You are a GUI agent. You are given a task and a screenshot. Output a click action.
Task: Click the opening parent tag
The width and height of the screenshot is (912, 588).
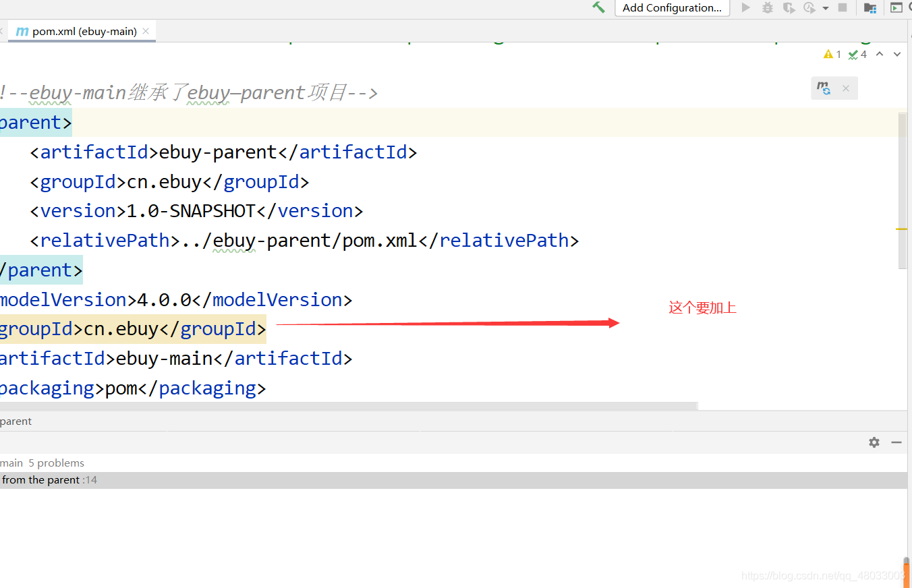click(36, 123)
